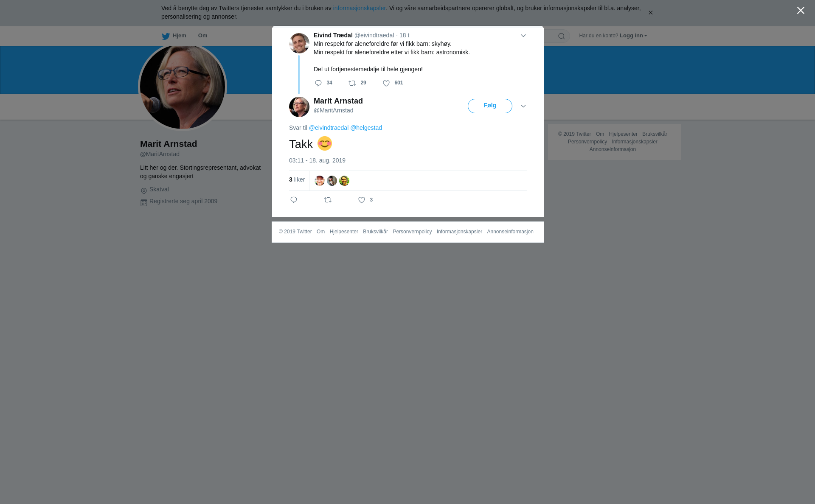Click the search magnifier icon
This screenshot has height=504, width=815.
coord(562,36)
